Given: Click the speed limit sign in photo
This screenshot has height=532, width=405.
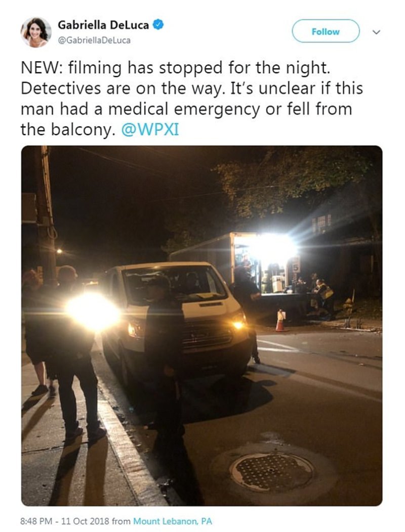Looking at the screenshot, I should click(296, 264).
